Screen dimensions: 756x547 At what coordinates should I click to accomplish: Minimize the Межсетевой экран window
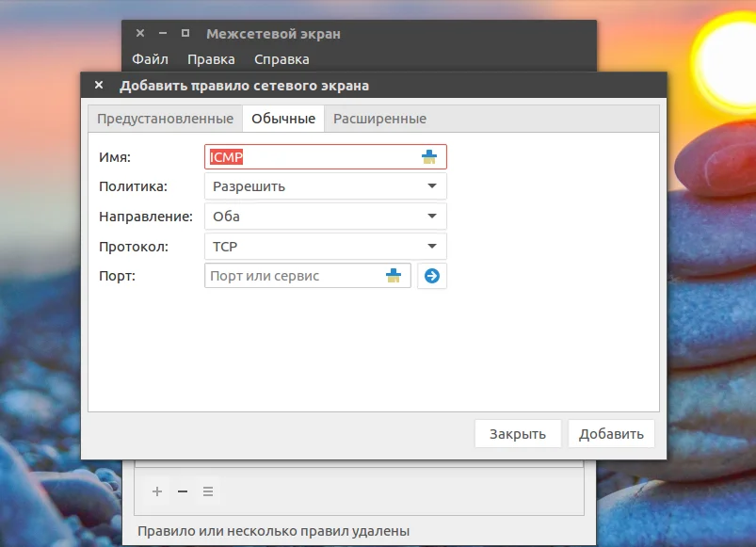[x=163, y=33]
